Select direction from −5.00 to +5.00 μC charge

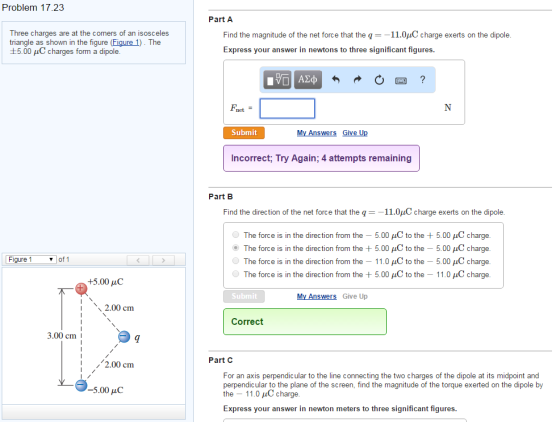(235, 235)
